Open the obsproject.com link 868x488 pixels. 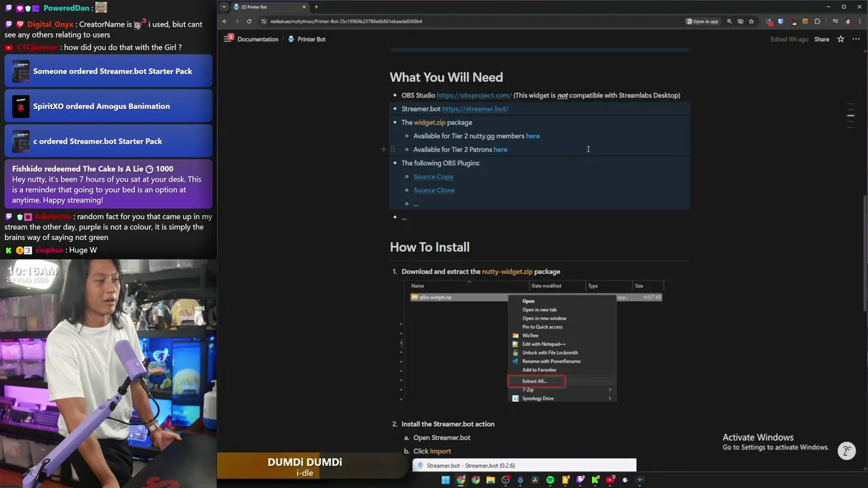point(474,96)
